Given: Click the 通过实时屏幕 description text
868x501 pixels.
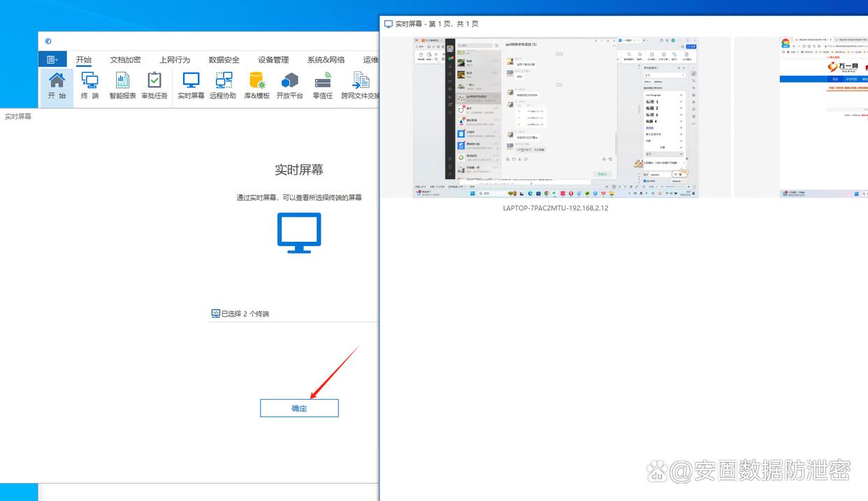Looking at the screenshot, I should (x=299, y=198).
